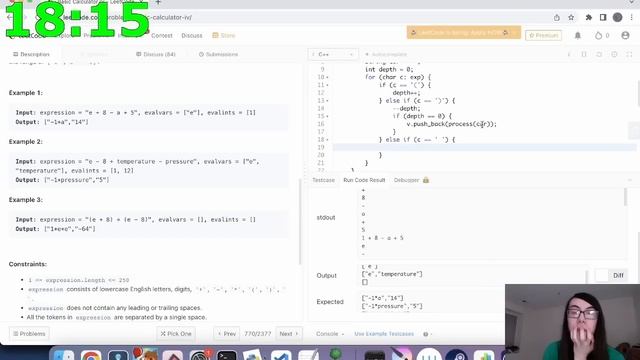Click Use Example Testcases link
Screen dimensions: 640x360
[384, 334]
